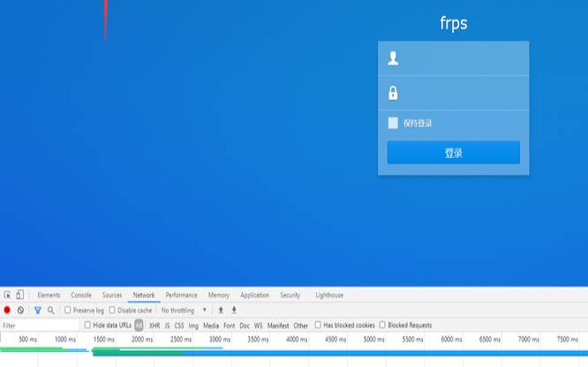This screenshot has width=588, height=367.
Task: Check the Has blocked cookies checkbox
Action: click(318, 325)
